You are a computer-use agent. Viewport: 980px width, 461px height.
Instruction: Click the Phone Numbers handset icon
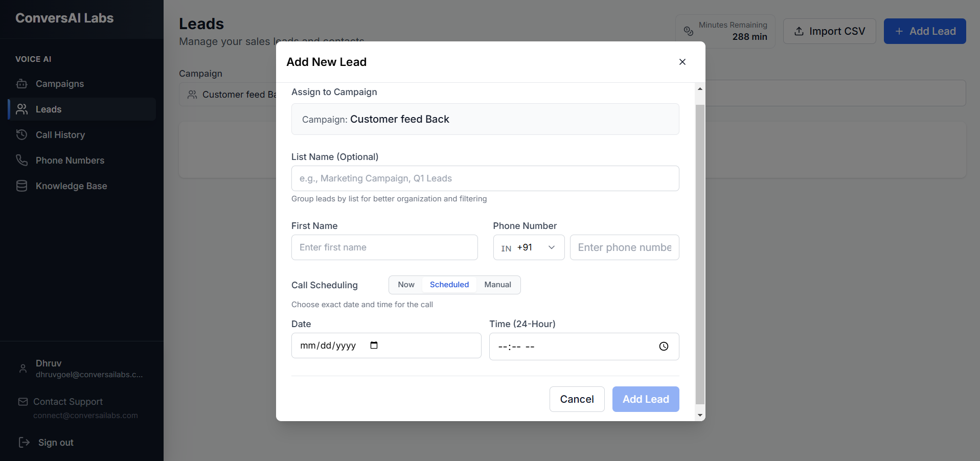click(x=21, y=160)
